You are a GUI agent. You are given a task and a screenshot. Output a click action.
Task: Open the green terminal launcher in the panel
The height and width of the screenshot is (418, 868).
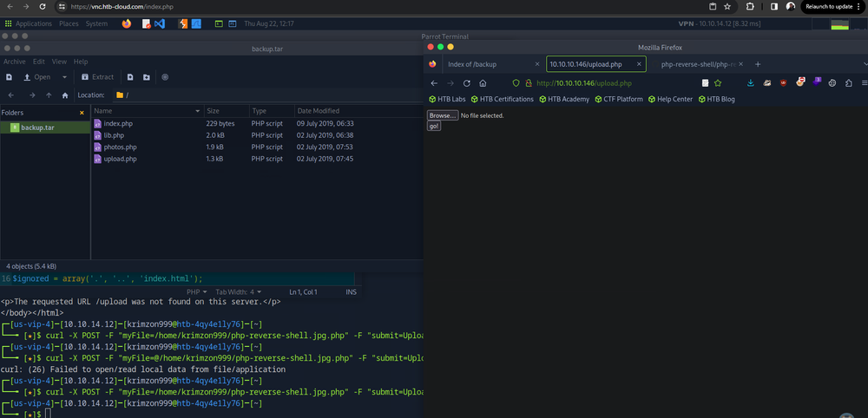pos(220,23)
